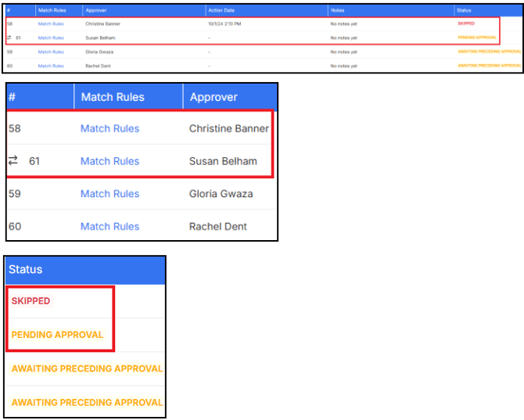Open Match Rules link for Rachel Dent, enlarged table
The width and height of the screenshot is (524, 420).
click(x=109, y=227)
